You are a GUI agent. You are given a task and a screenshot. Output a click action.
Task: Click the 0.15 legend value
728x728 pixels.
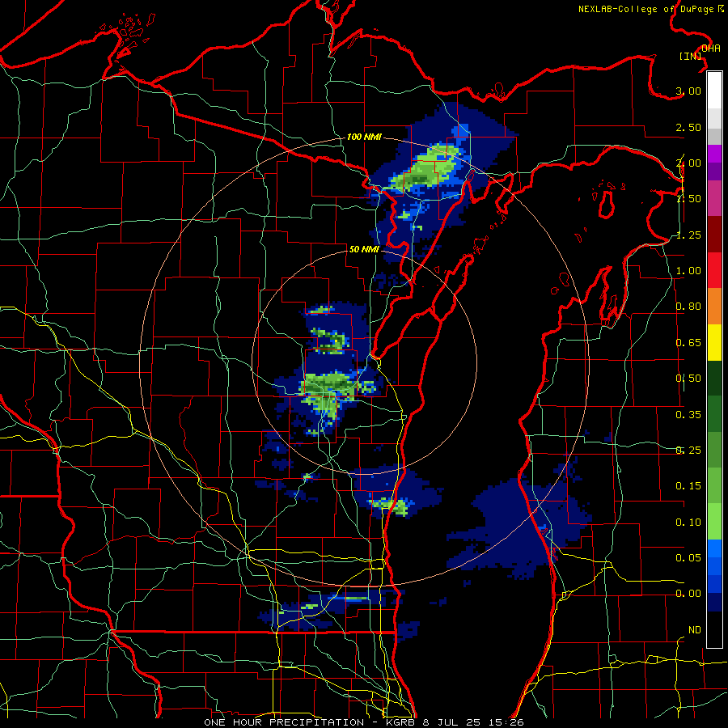coord(688,486)
